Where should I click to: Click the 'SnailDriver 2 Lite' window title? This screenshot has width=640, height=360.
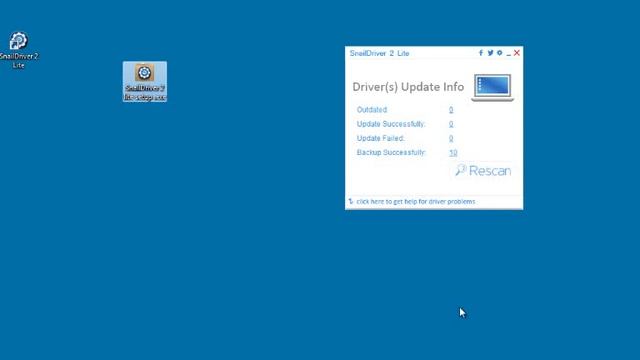379,53
